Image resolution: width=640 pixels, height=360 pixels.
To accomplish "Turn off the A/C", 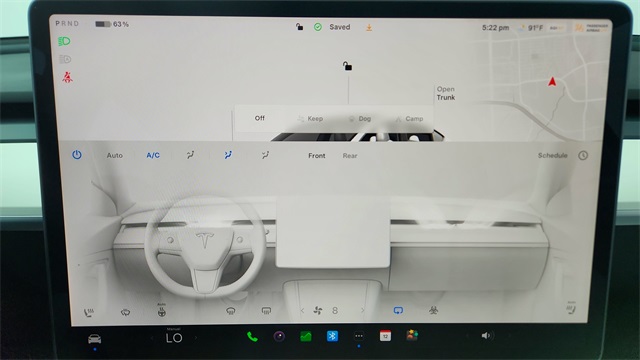I will point(153,156).
